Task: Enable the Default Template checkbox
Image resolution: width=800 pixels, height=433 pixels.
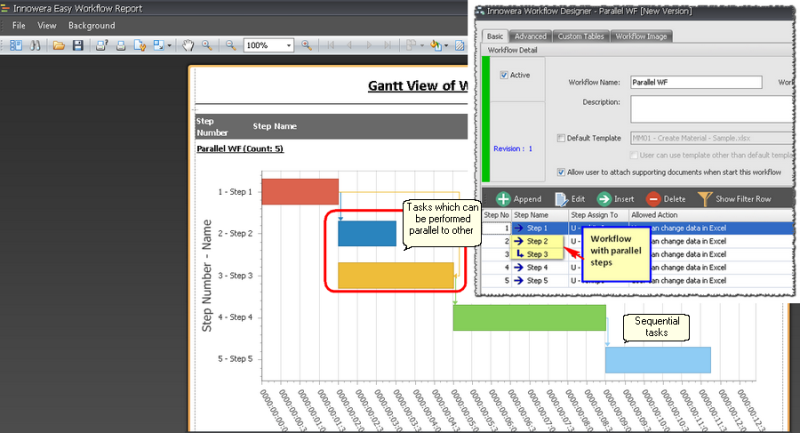Action: coord(561,138)
